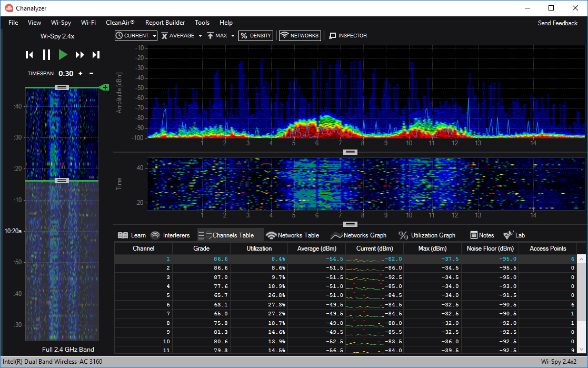
Task: Decrease timespan with minus button
Action: 91,74
